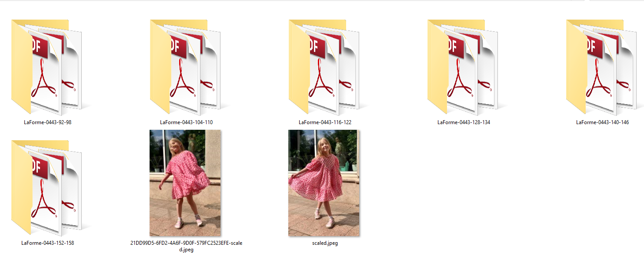Click the file name LaForme-0443-116-122
The width and height of the screenshot is (644, 267).
coord(325,122)
